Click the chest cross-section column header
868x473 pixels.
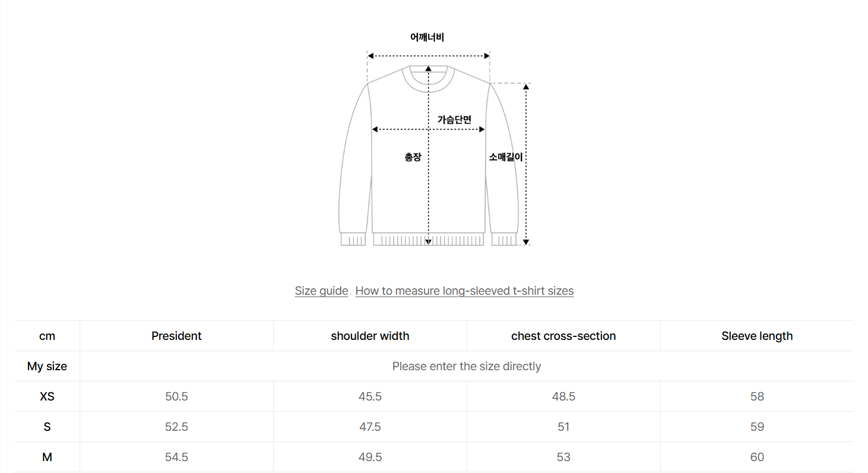[x=563, y=336]
